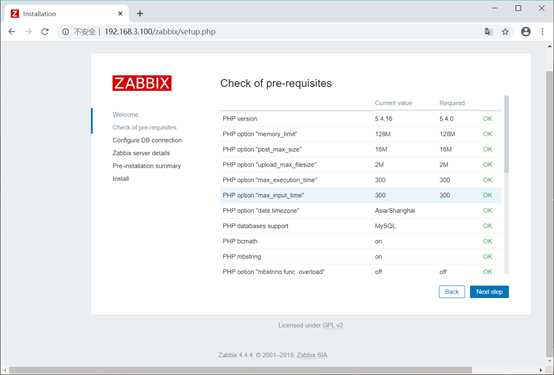This screenshot has width=554, height=375.
Task: Click PHP option "date.timezone" row
Action: tap(360, 211)
